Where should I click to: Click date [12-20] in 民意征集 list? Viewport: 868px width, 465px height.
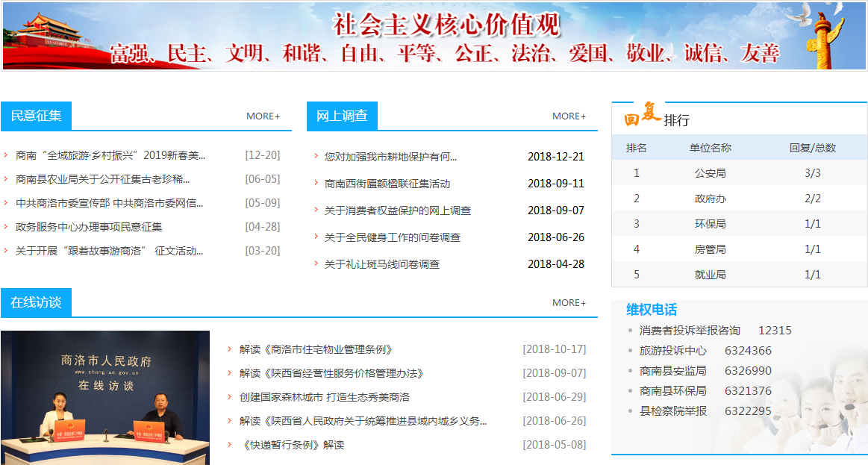tap(263, 155)
